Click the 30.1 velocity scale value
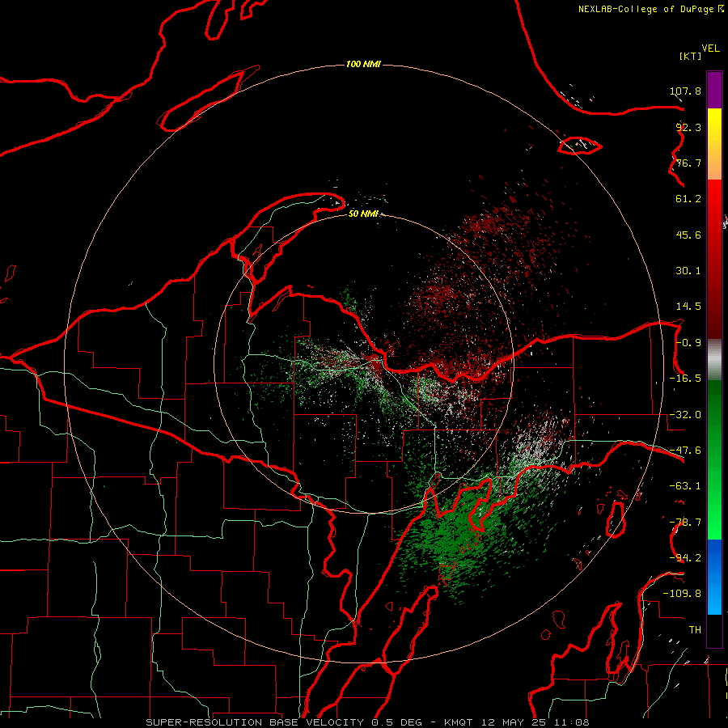The width and height of the screenshot is (728, 728). (688, 271)
